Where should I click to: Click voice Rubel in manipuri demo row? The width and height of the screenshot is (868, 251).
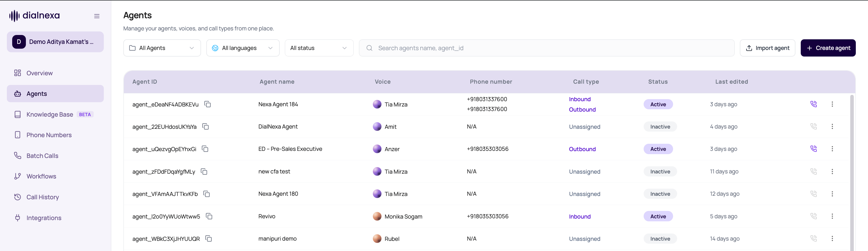click(386, 239)
